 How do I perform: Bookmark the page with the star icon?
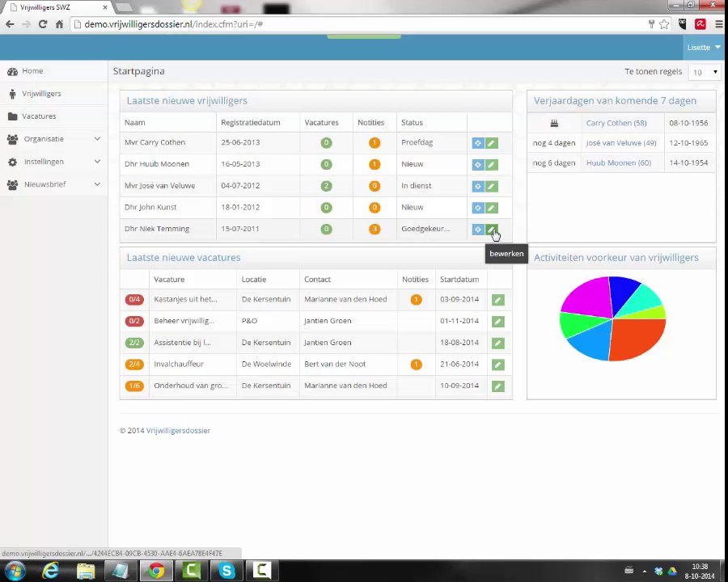[664, 24]
